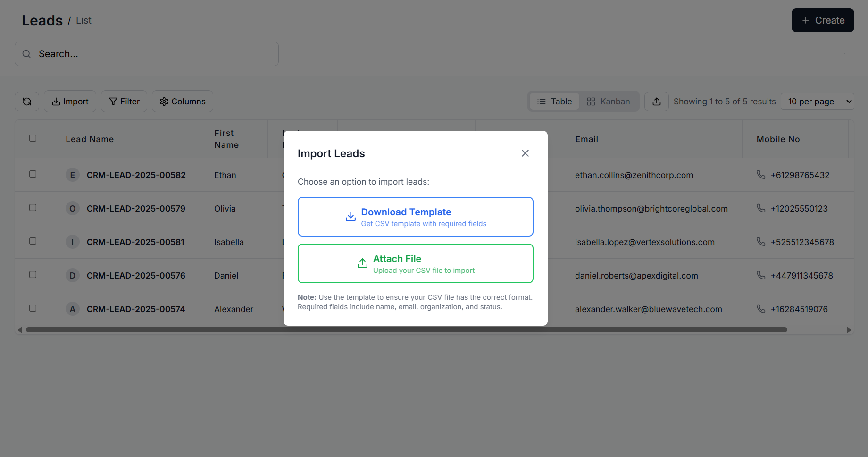Viewport: 868px width, 457px height.
Task: Click the magnifier icon in search box
Action: click(x=27, y=54)
